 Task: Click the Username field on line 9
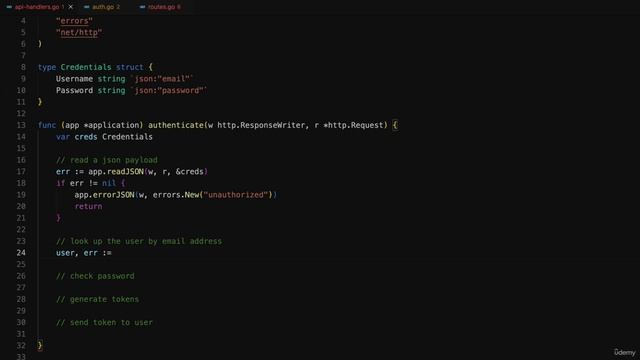[x=74, y=79]
